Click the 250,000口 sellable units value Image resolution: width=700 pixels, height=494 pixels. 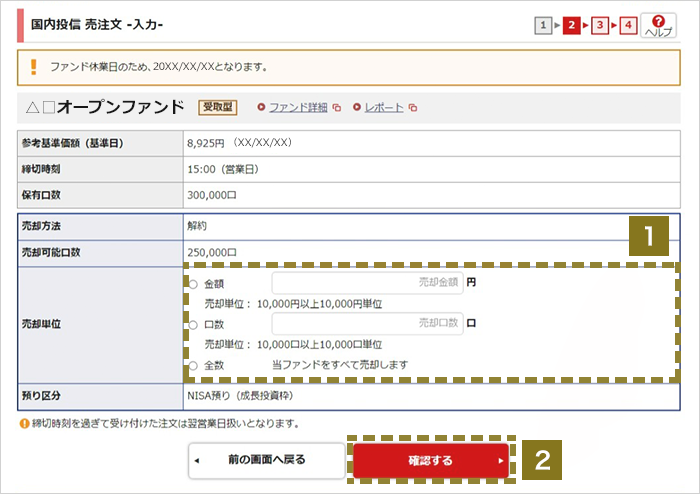pyautogui.click(x=212, y=253)
